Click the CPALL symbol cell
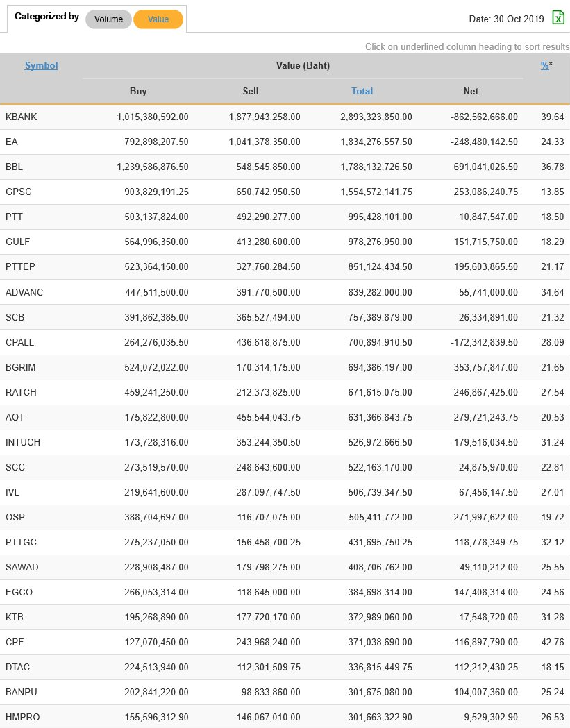Viewport: 570px width, 728px height. (19, 342)
